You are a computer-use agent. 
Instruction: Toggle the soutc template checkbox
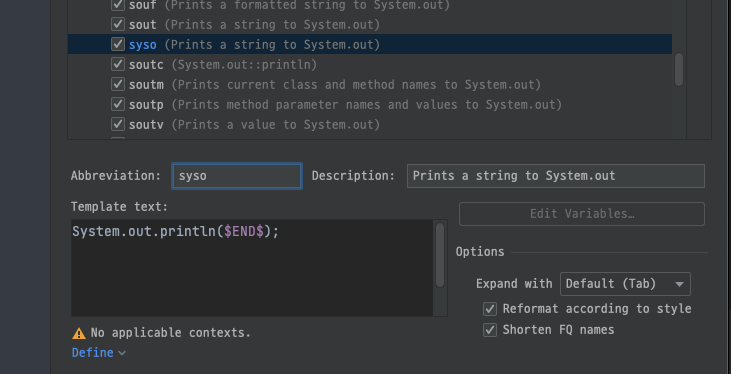point(118,64)
